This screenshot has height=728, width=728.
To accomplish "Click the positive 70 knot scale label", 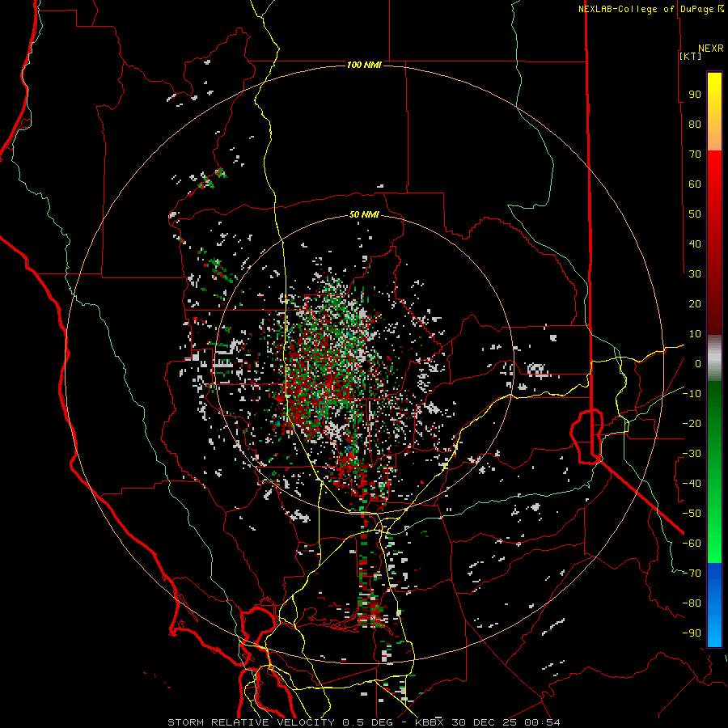I will [x=695, y=154].
